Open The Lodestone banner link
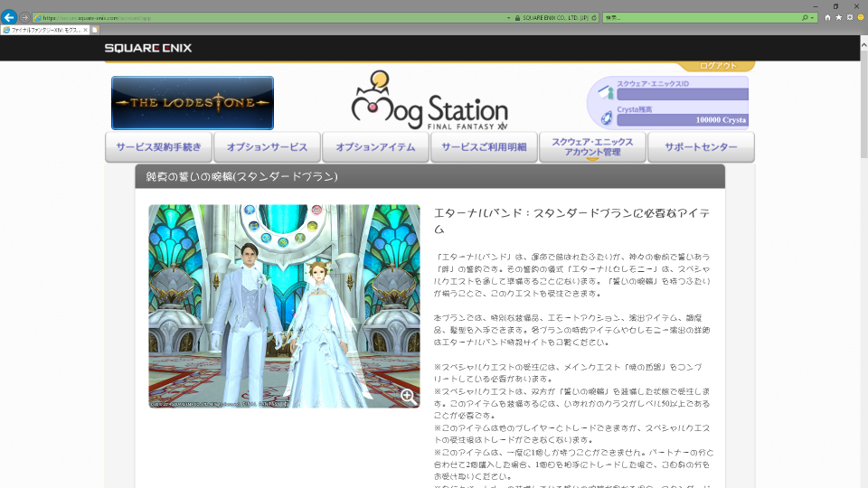868x488 pixels. [x=193, y=103]
